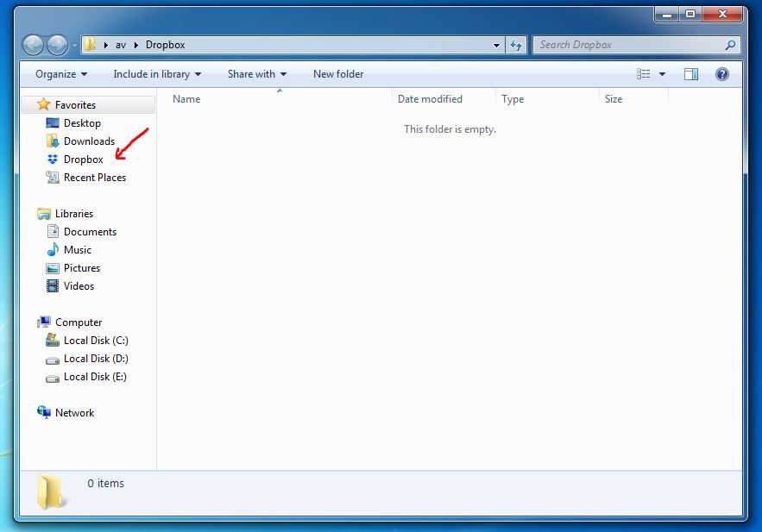Sort by the Date modified column
Image resolution: width=762 pixels, height=532 pixels.
click(x=430, y=99)
